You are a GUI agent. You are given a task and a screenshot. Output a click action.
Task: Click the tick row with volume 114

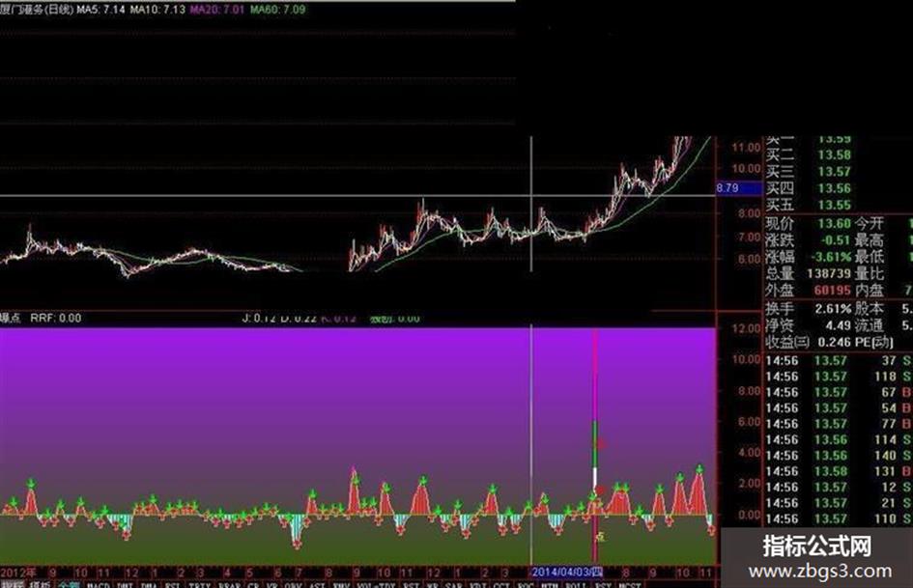(x=839, y=439)
